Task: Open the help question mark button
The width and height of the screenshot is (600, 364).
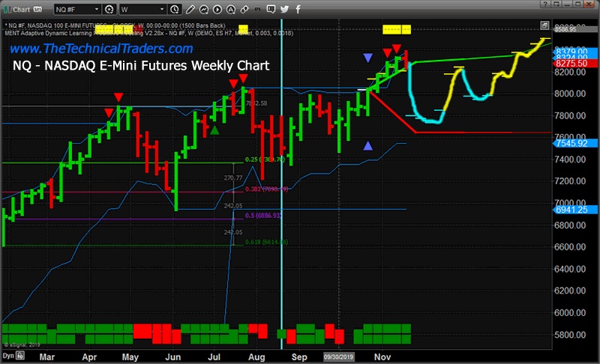Action: pos(545,4)
